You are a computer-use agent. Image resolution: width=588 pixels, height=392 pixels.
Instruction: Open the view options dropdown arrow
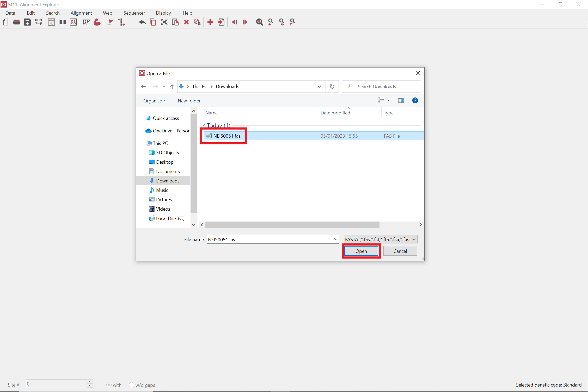click(389, 101)
